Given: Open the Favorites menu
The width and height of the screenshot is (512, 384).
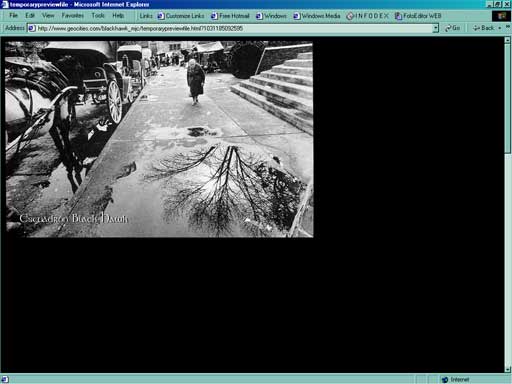Looking at the screenshot, I should coord(73,16).
